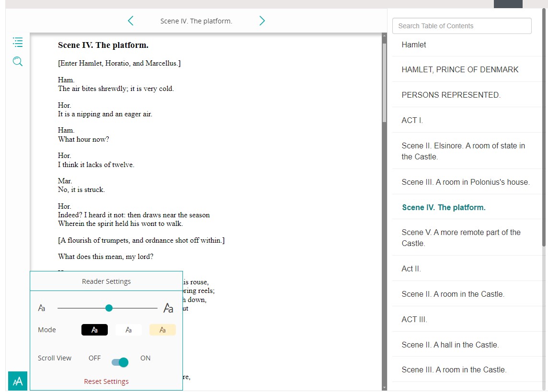
Task: Click the reader scrollbar down arrow
Action: [385, 388]
